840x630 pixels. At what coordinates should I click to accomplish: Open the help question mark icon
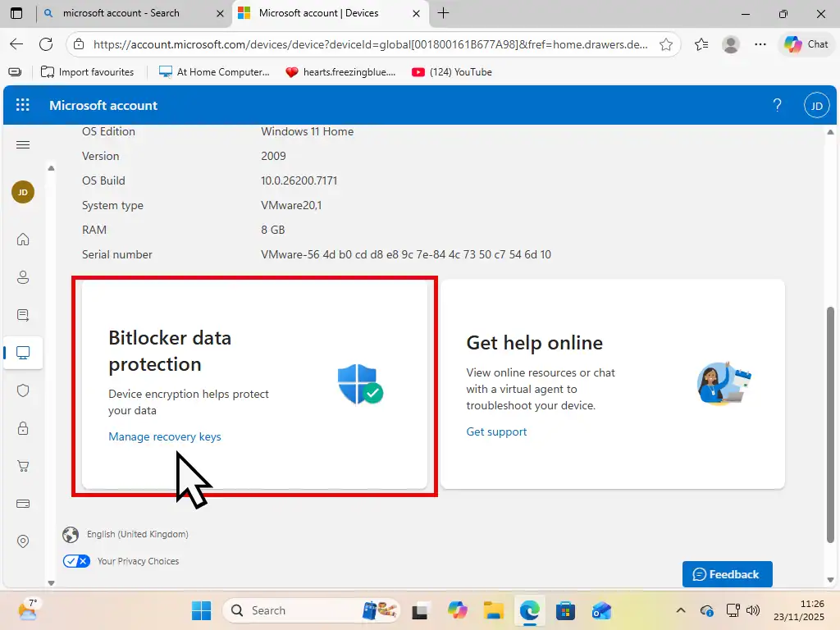[777, 105]
